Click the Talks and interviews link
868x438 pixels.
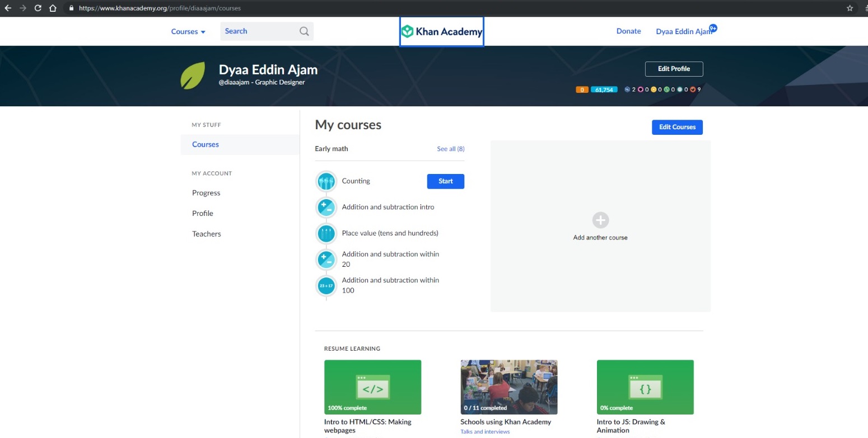pos(485,432)
